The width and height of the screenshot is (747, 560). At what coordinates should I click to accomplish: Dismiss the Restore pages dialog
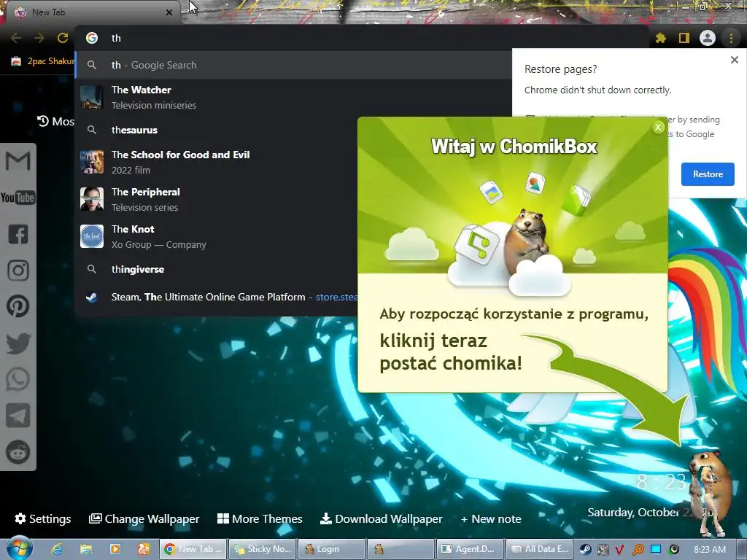tap(734, 60)
